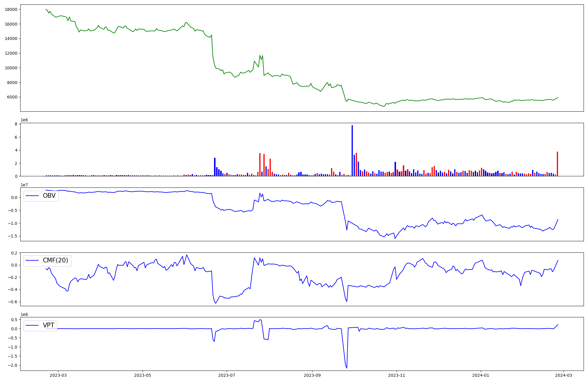Click the 2023-03 date tick label
Viewport: 588px width, 382px height.
[58, 375]
